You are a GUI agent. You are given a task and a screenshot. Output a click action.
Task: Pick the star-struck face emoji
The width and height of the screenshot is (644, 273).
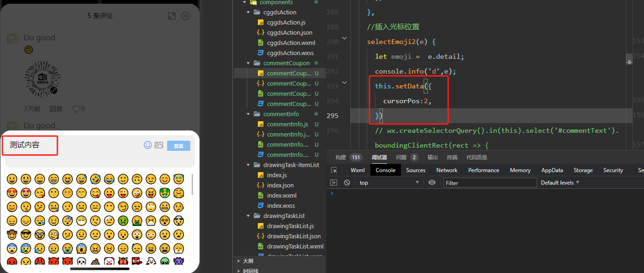tap(25, 193)
